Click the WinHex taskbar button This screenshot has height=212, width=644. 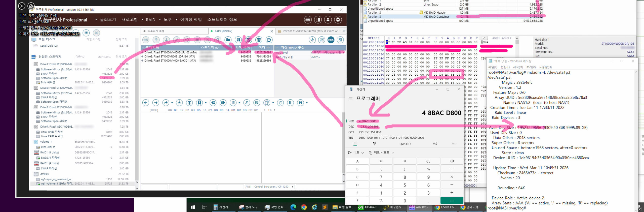click(420, 207)
